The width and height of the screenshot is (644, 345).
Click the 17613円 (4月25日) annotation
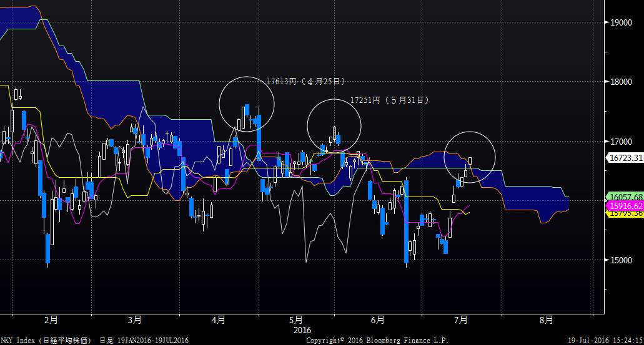point(305,81)
